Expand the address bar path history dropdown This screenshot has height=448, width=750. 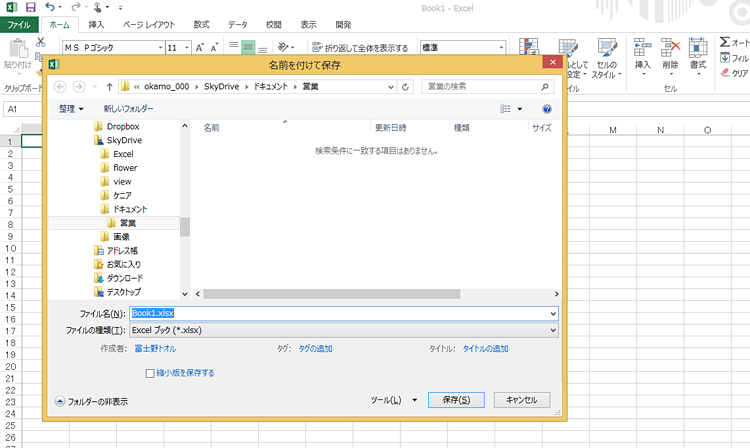point(391,87)
